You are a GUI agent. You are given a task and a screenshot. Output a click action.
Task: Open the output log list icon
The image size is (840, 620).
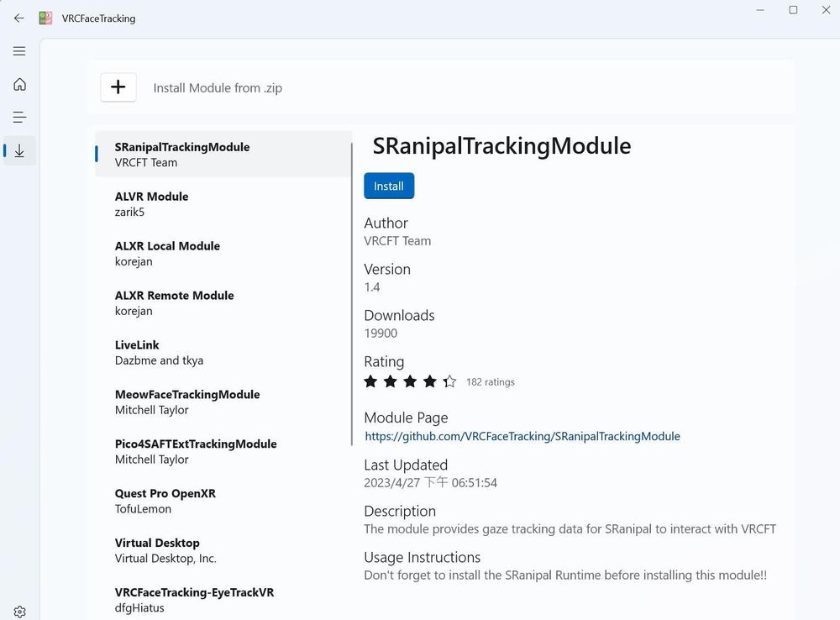(x=19, y=118)
